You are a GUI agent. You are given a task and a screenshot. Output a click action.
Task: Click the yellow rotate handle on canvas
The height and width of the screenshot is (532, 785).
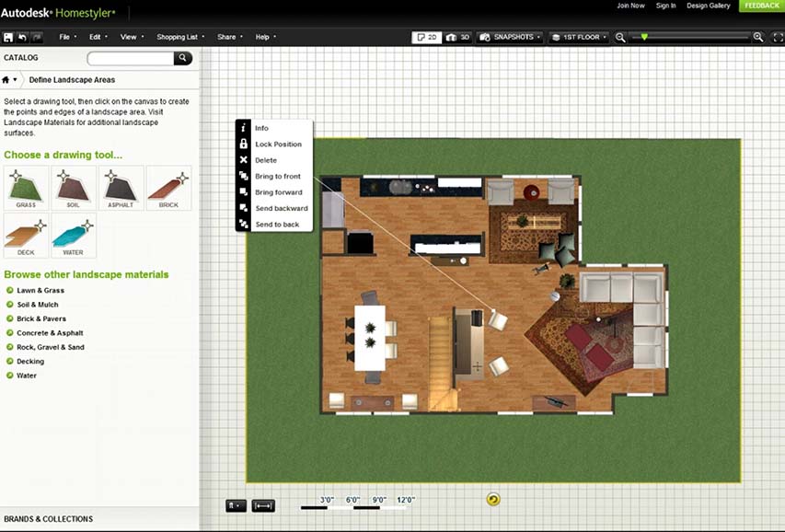493,499
